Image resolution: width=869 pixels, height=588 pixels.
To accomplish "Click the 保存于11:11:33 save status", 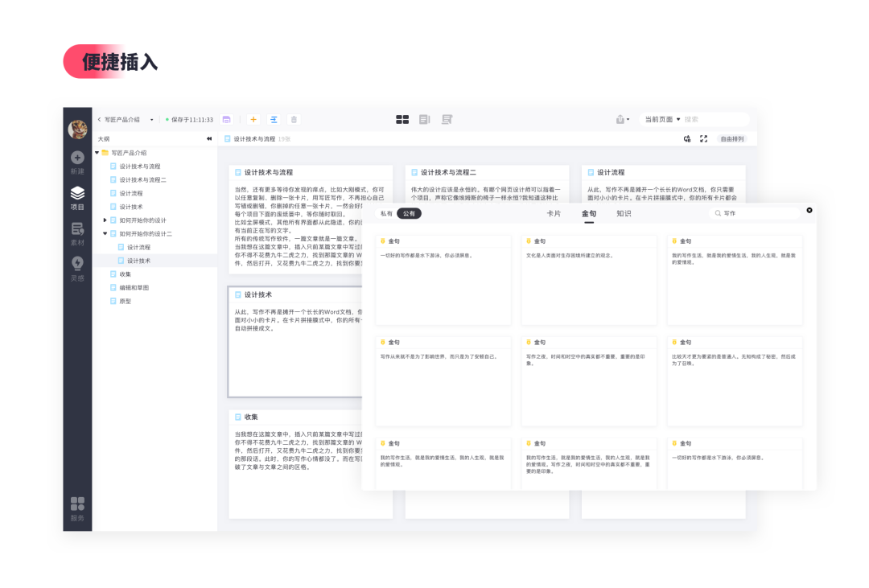I will (188, 120).
